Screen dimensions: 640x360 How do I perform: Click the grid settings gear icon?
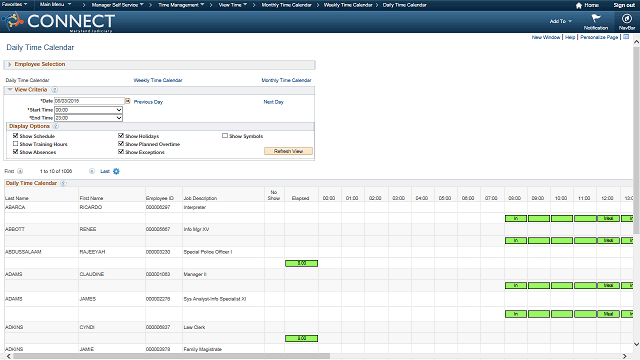point(116,171)
